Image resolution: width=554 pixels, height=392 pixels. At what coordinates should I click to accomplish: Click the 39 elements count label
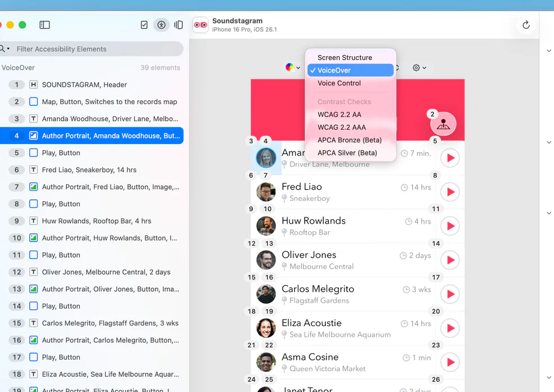tap(160, 68)
